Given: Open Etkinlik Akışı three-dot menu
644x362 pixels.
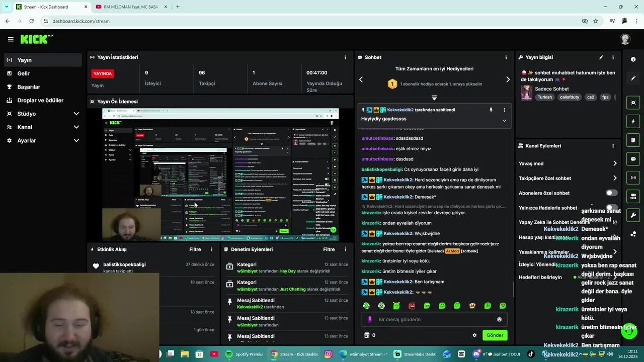Looking at the screenshot, I should [x=211, y=249].
